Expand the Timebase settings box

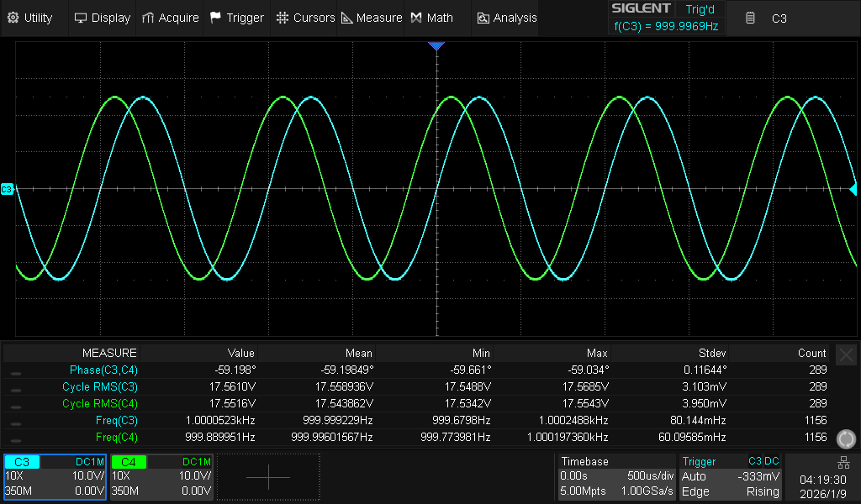pyautogui.click(x=615, y=476)
